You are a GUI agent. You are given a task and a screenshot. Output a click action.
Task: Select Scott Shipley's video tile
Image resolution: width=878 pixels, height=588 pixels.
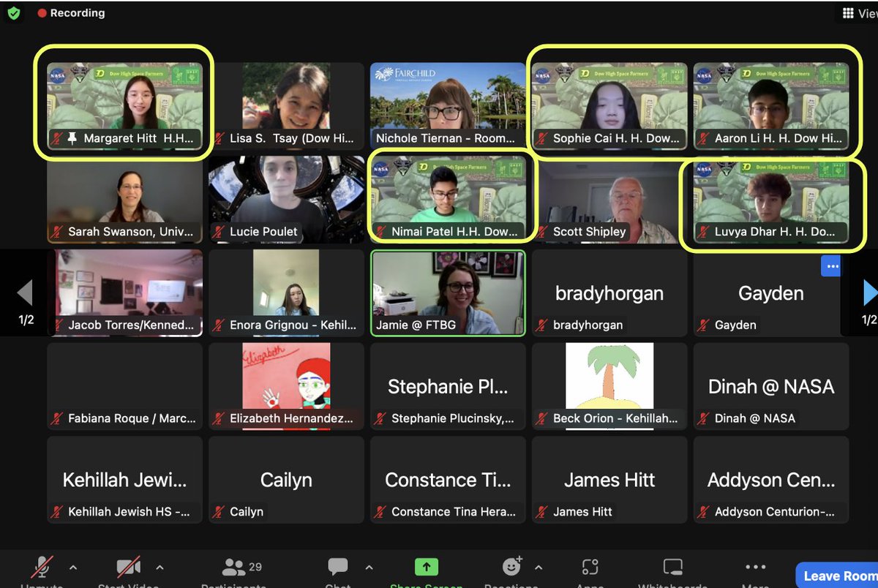pos(609,199)
